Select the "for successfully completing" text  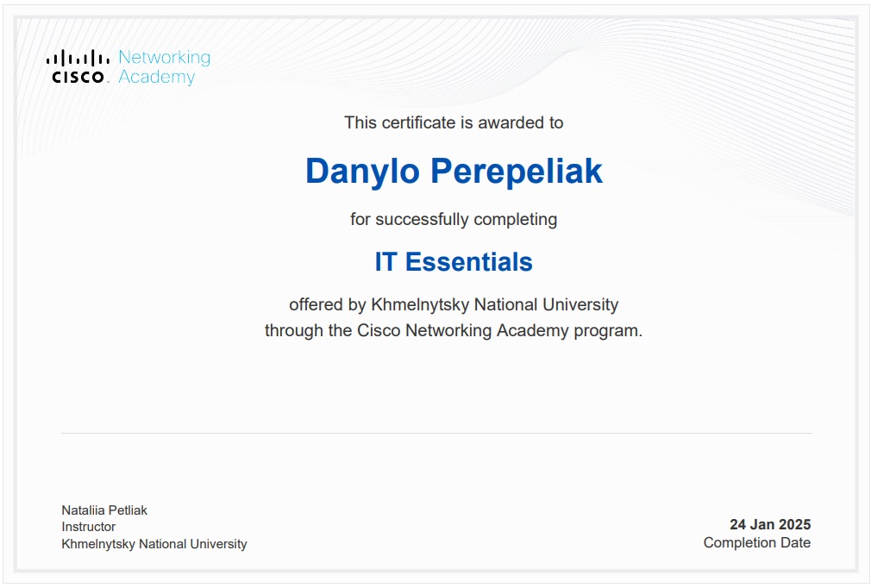454,219
